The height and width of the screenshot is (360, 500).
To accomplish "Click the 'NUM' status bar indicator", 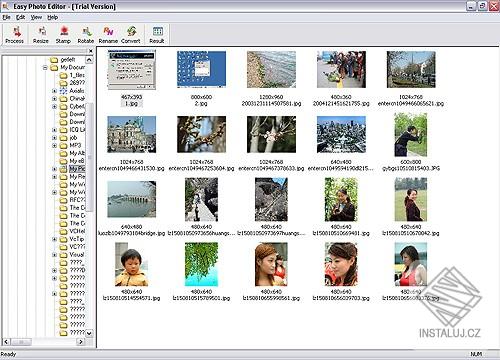I will coord(476,354).
